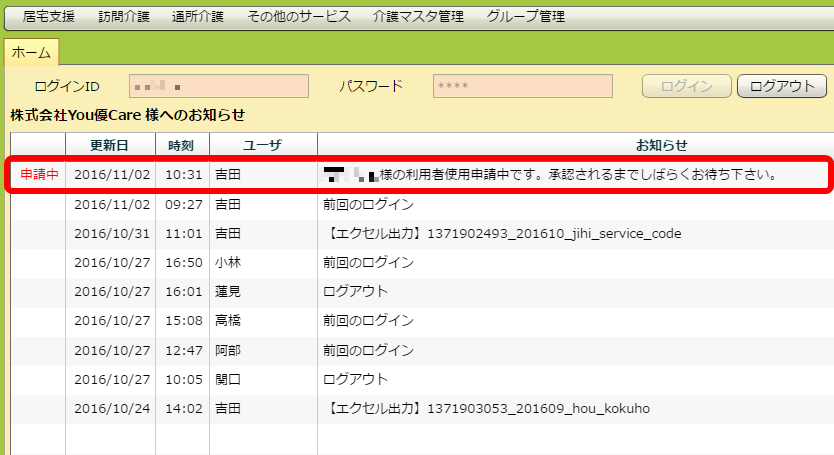
Task: Open the 通所介護 menu
Action: pyautogui.click(x=197, y=17)
